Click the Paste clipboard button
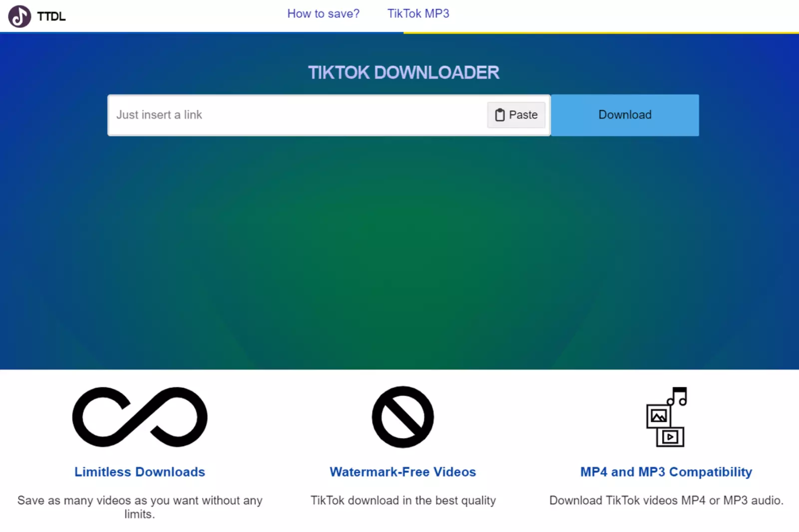 (516, 115)
